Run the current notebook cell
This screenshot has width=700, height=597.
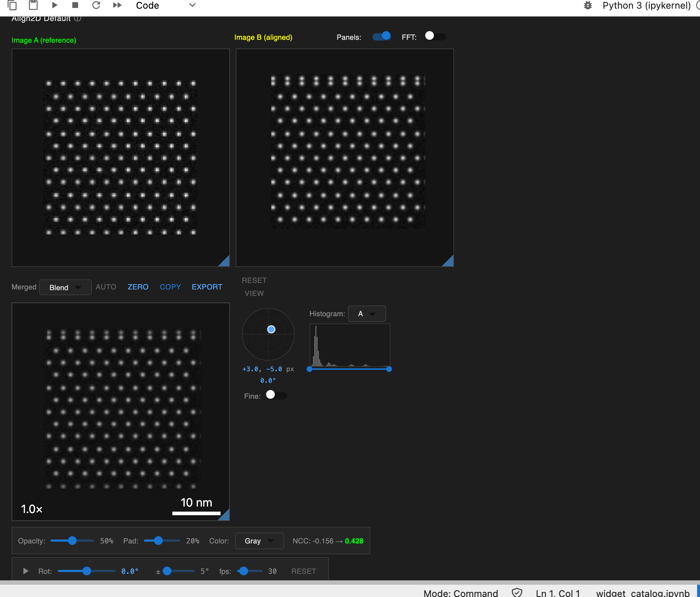click(x=55, y=5)
